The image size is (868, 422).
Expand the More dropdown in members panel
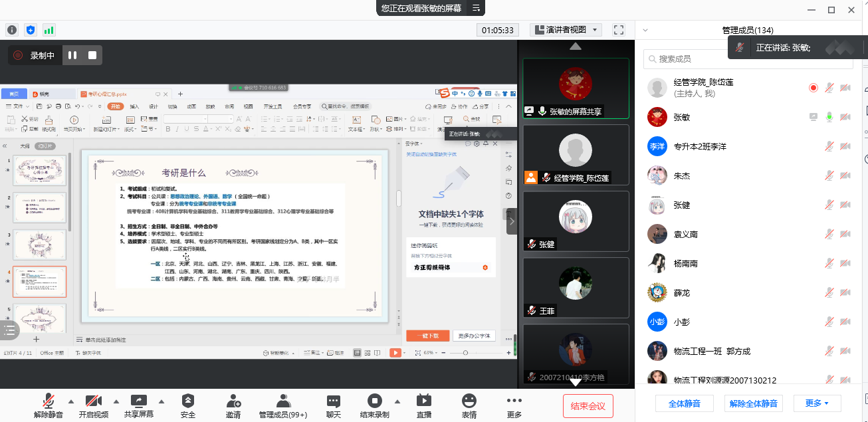coord(817,403)
